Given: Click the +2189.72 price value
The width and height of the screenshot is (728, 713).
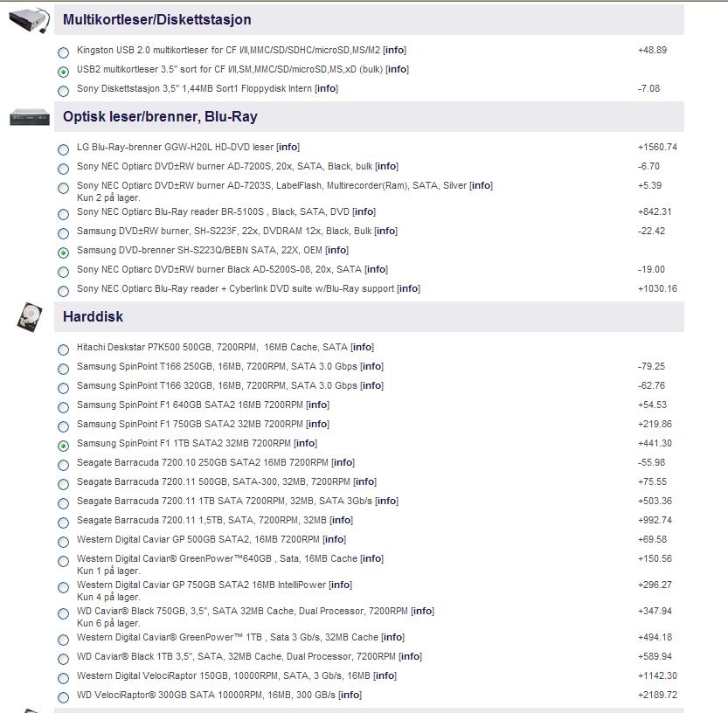Looking at the screenshot, I should tap(657, 696).
